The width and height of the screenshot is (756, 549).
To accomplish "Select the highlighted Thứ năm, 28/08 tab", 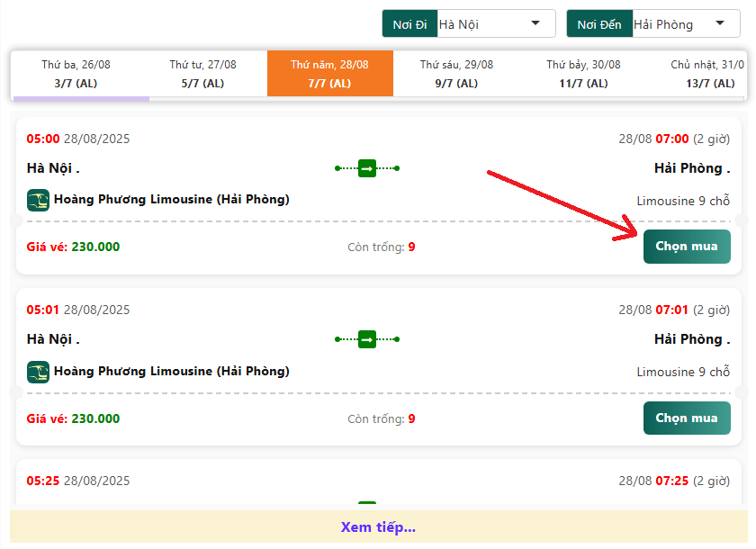I will click(x=329, y=74).
